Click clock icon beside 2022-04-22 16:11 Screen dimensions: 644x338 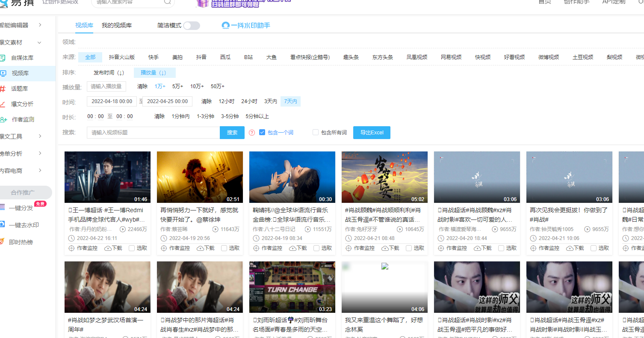pos(71,238)
